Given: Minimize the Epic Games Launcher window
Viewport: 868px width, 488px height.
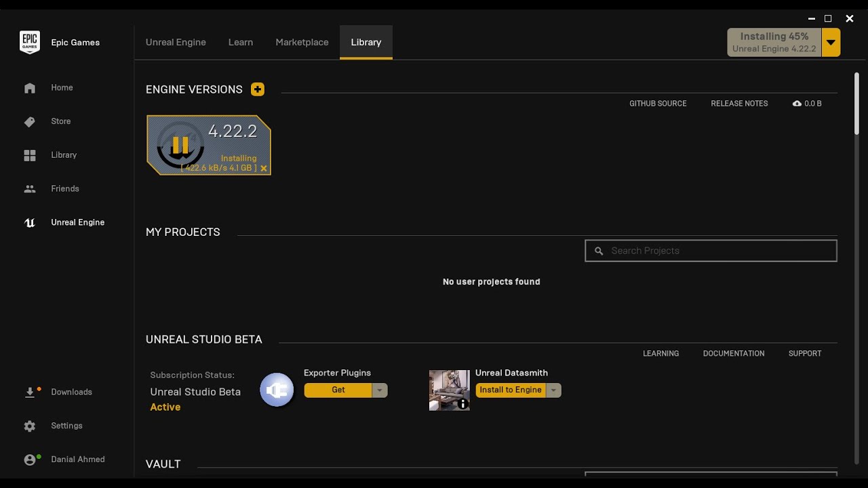Looking at the screenshot, I should [x=812, y=19].
